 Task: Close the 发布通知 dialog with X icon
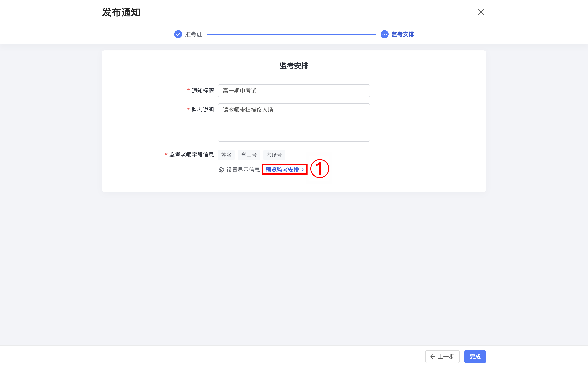tap(481, 12)
